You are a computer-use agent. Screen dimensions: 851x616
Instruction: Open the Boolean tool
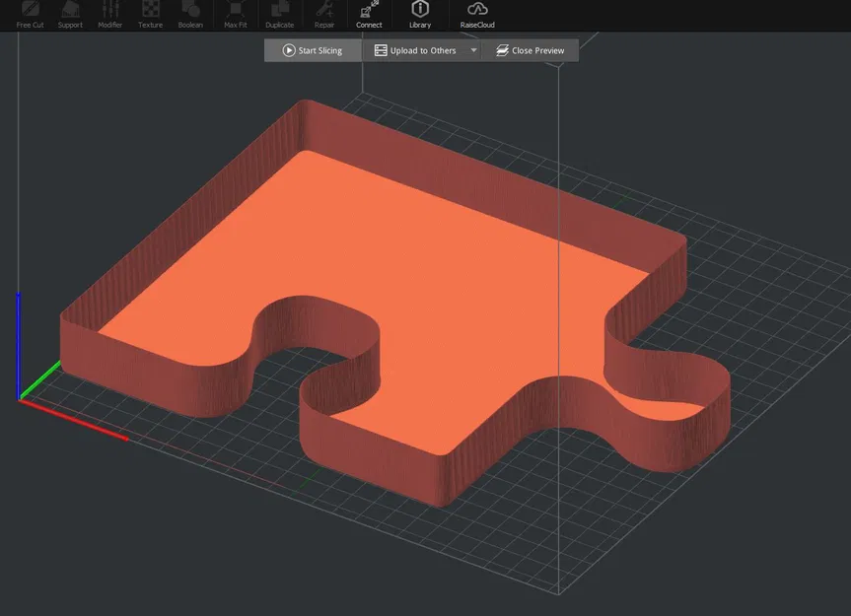coord(190,15)
